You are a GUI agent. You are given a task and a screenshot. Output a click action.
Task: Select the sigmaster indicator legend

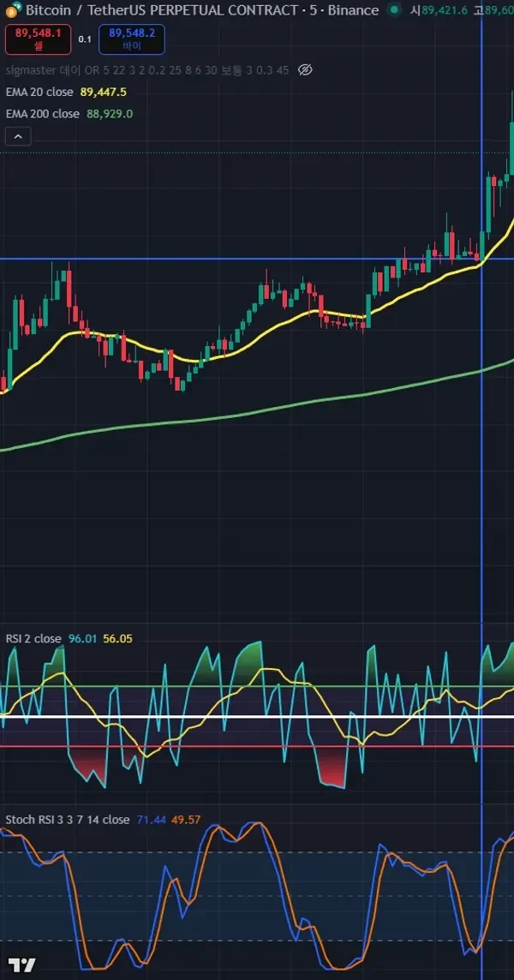click(x=147, y=70)
